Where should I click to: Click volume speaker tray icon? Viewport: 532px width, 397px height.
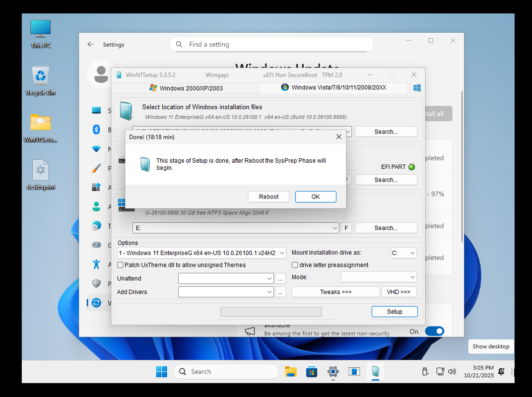point(452,372)
